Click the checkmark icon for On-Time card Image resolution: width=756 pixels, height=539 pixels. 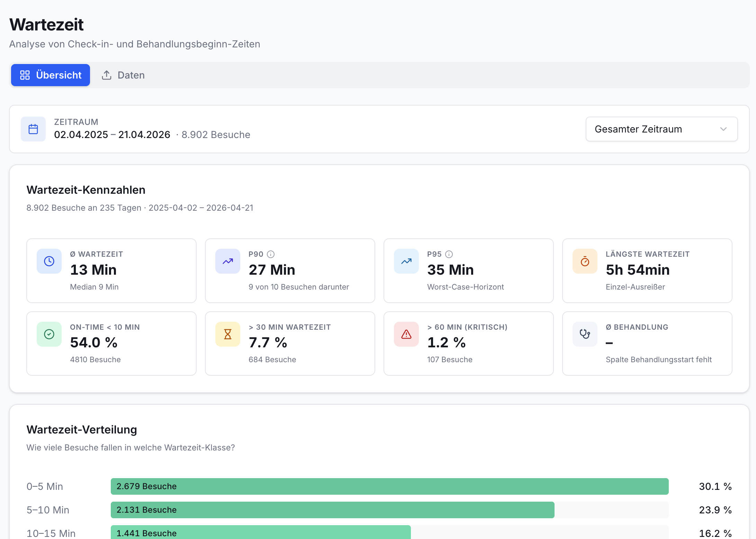point(49,334)
